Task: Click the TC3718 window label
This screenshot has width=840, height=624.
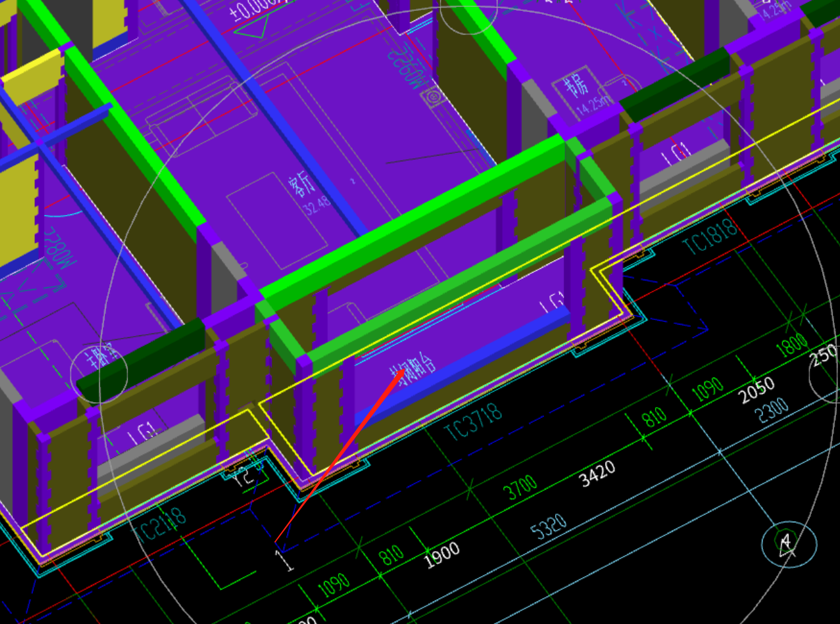Action: click(x=474, y=422)
